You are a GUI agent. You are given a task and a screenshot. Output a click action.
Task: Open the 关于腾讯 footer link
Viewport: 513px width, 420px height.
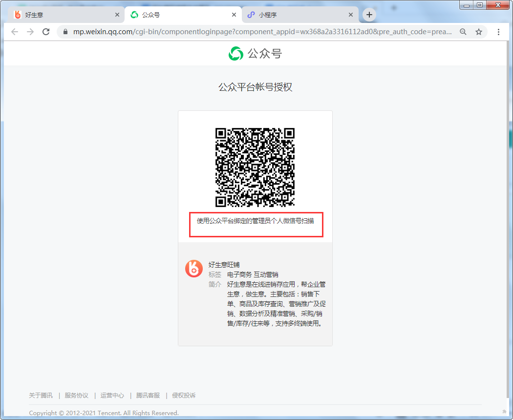pos(41,396)
